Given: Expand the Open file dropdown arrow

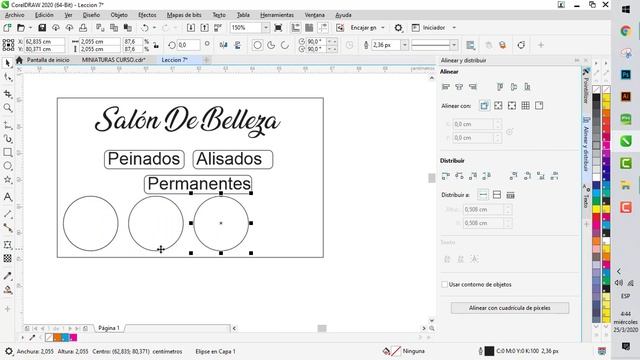Looking at the screenshot, I should (30, 28).
